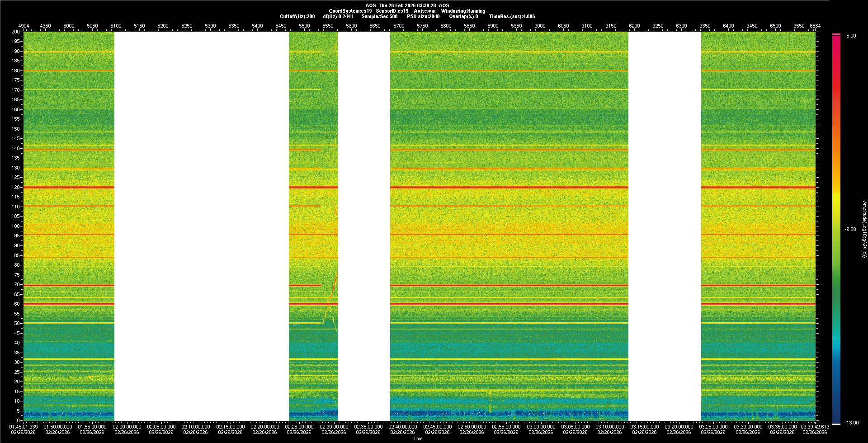
Task: Click the Time axis title below the plot
Action: pyautogui.click(x=418, y=438)
